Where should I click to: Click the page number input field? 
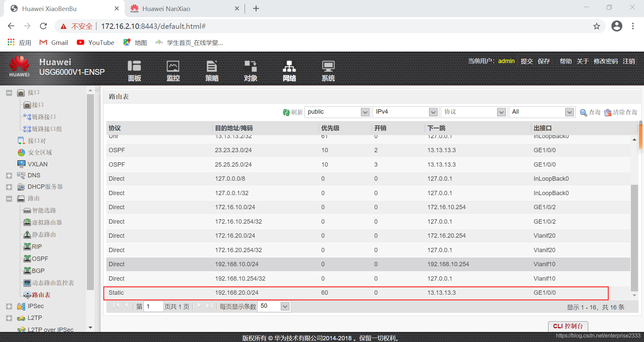tap(153, 306)
